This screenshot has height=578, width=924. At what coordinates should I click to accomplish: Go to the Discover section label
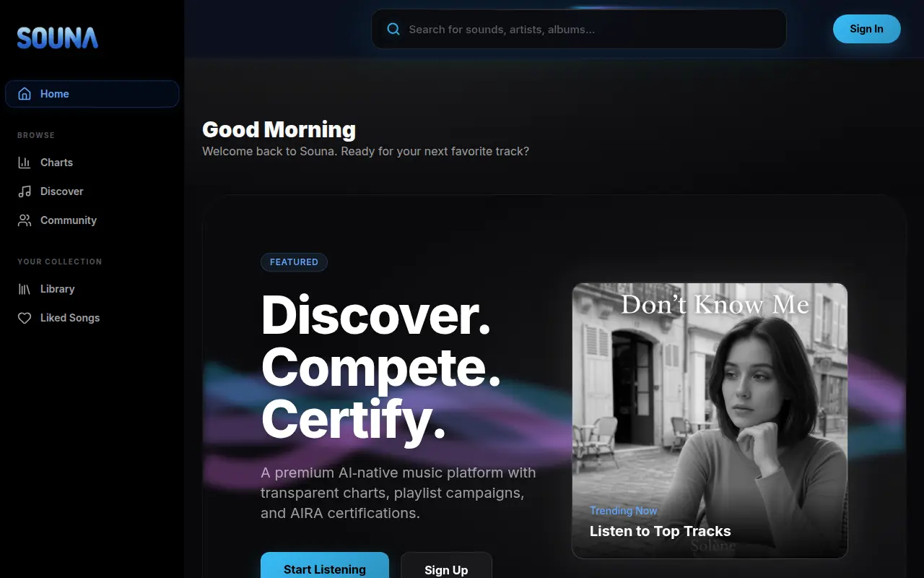(x=62, y=191)
